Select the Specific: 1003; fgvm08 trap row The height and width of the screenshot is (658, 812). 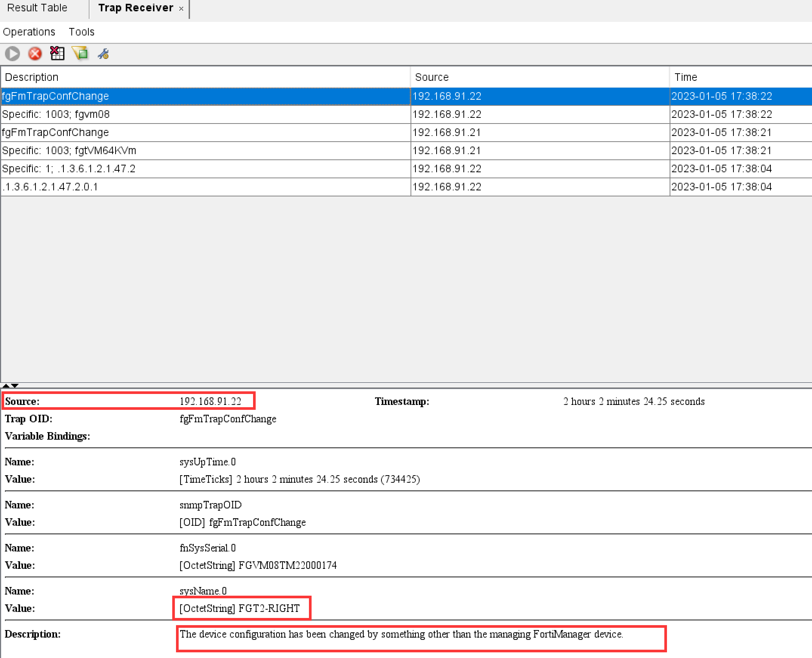[56, 114]
